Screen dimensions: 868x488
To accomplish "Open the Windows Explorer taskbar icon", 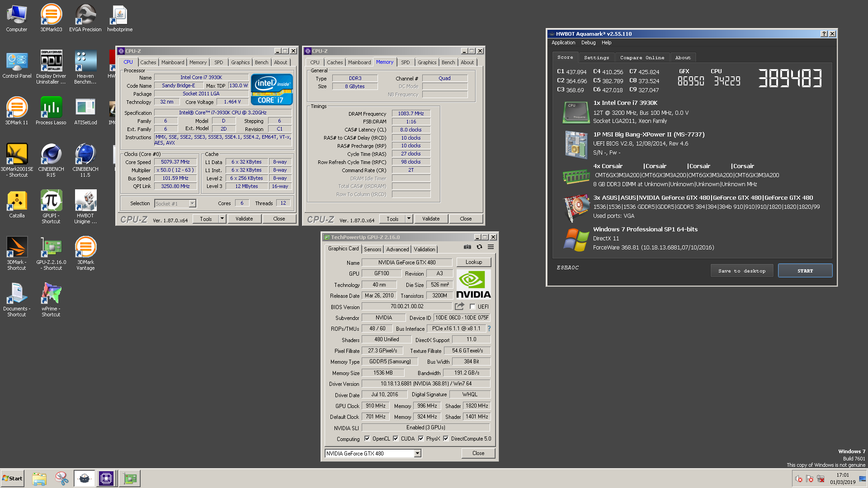I will pos(39,479).
